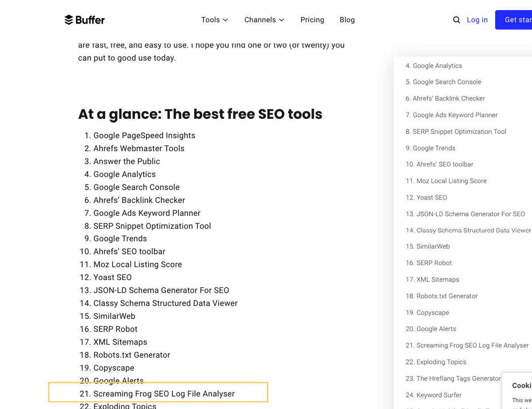
Task: Jump to Google Analytics in sidebar contents
Action: (434, 66)
